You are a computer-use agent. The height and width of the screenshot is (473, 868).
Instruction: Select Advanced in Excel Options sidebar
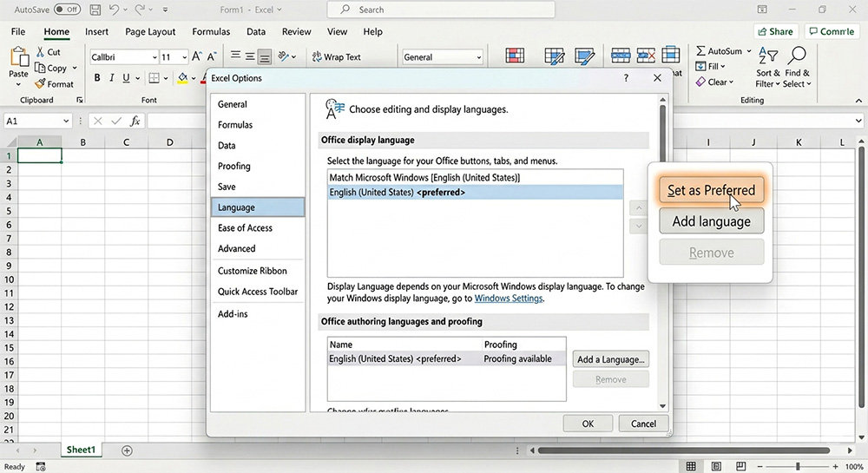[258, 248]
